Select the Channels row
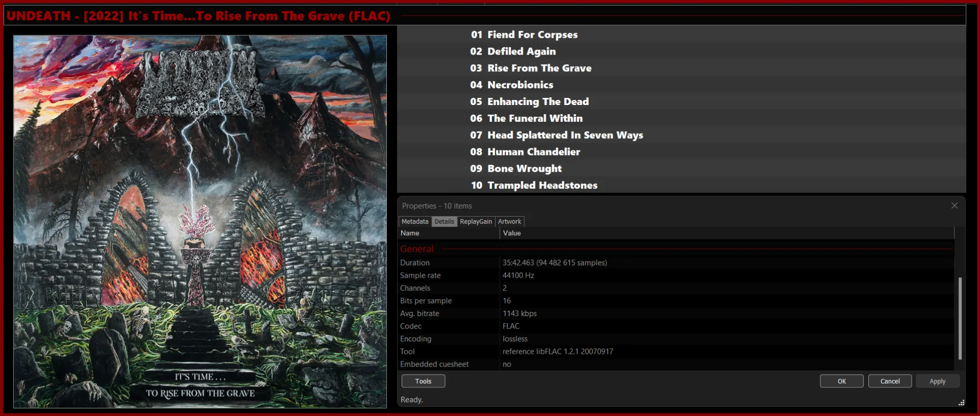 coord(676,288)
